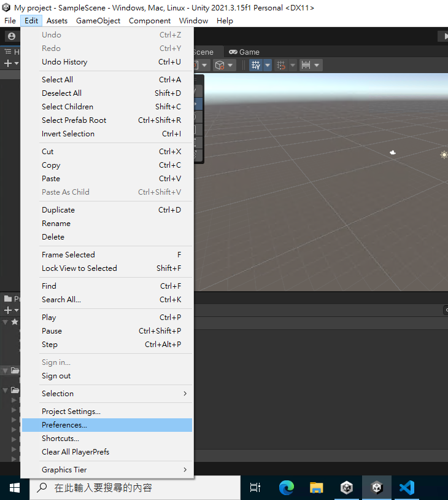Click Copy in the Edit menu

[107, 165]
